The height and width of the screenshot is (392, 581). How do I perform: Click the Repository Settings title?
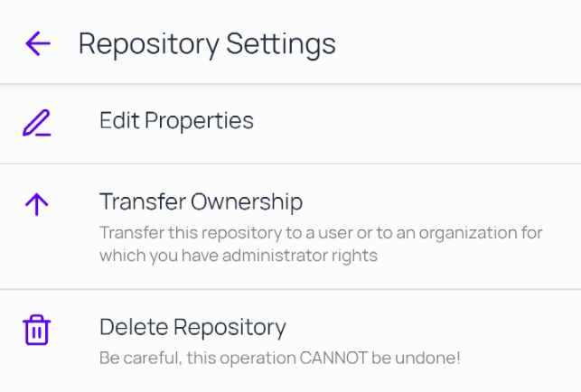click(207, 44)
